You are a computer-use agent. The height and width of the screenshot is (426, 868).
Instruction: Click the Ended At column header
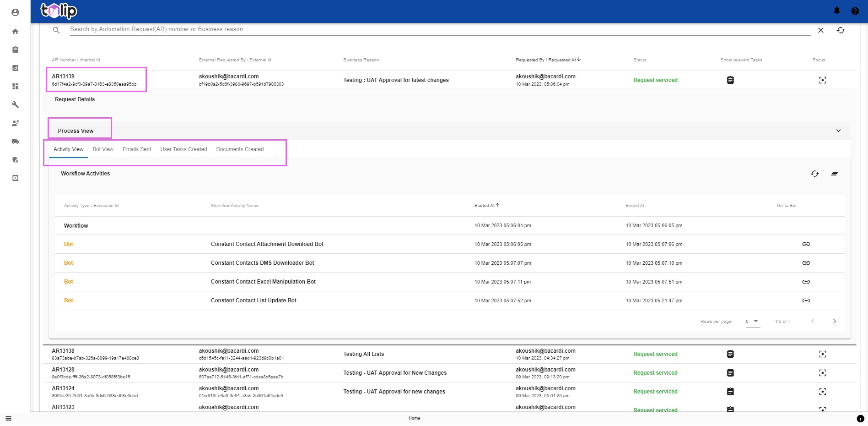pyautogui.click(x=635, y=206)
